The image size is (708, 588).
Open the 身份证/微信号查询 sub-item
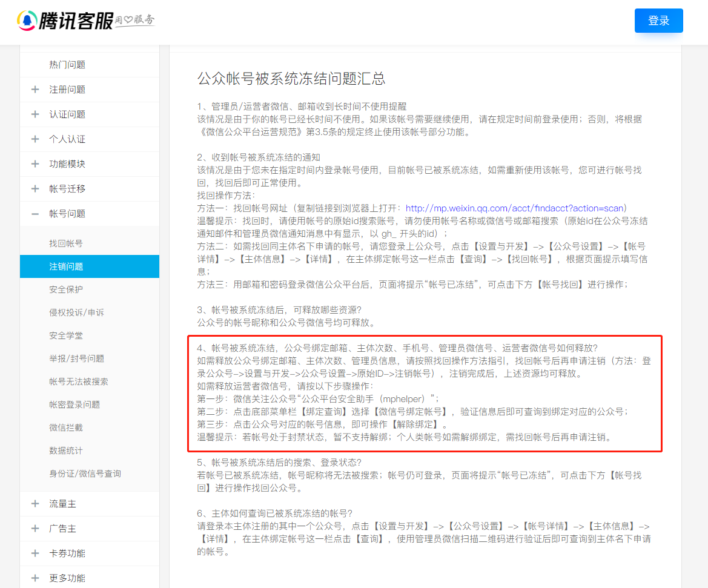(85, 474)
